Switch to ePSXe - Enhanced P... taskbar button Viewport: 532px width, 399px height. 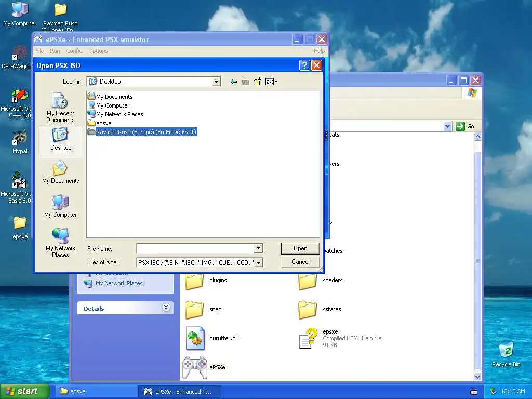click(x=180, y=392)
